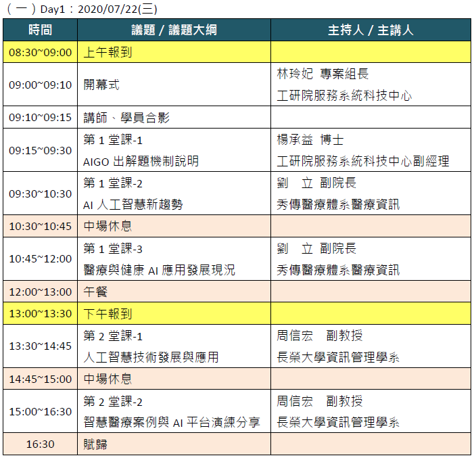This screenshot has width=476, height=460.
Task: Click 醫療與健康 AI 應用發展現況 topic text
Action: [160, 270]
